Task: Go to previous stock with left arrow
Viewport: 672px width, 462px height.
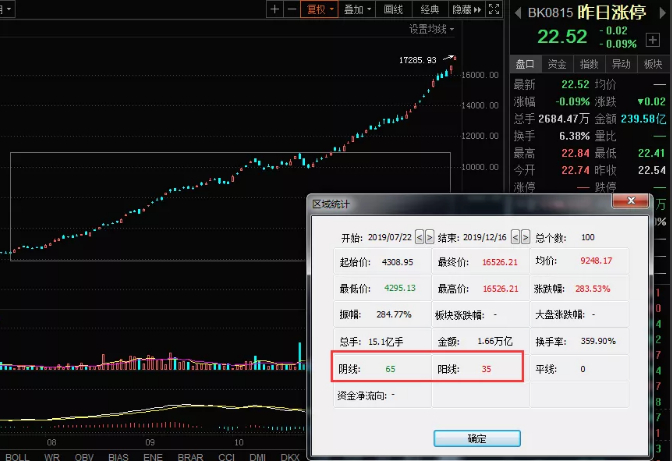Action: tap(518, 13)
